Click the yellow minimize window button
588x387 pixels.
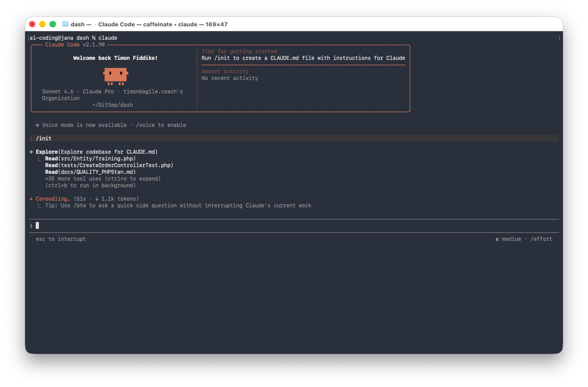[42, 24]
